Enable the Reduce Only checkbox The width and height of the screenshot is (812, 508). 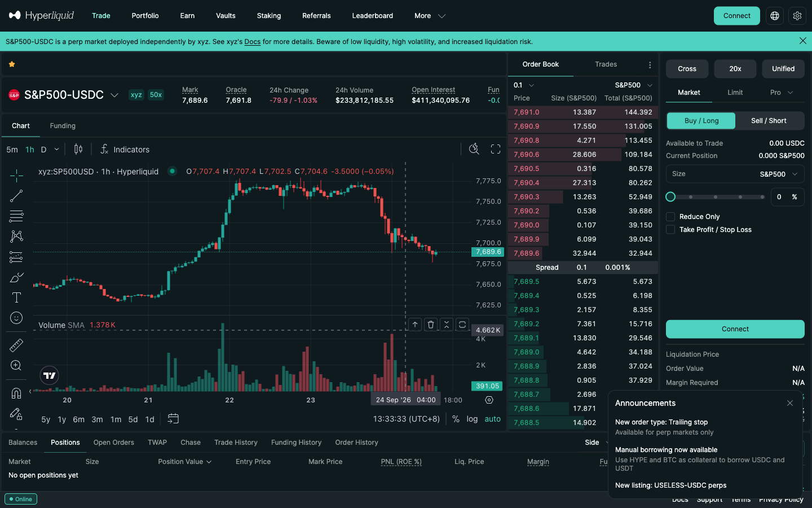coord(670,217)
